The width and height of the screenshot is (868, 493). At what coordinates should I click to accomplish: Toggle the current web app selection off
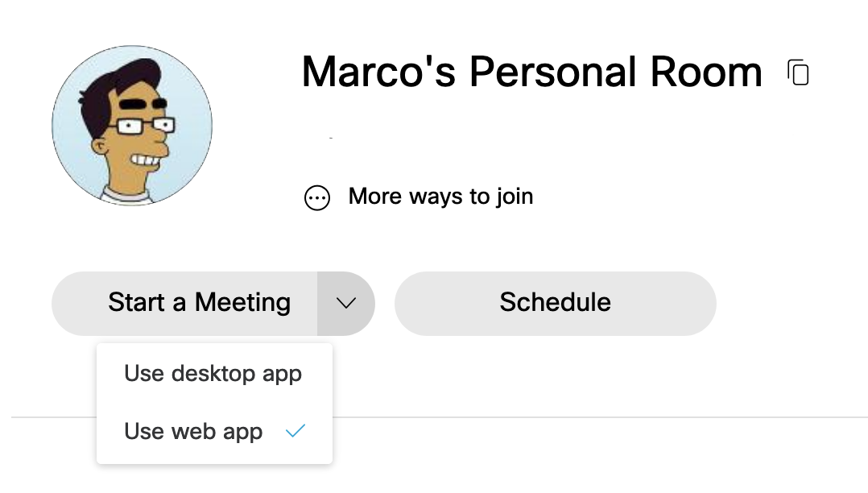tap(193, 431)
